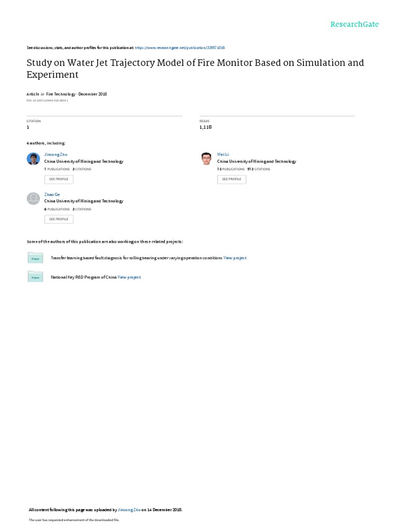This screenshot has width=399, height=532.
Task: Click Wei Li's profile photo
Action: pyautogui.click(x=206, y=159)
